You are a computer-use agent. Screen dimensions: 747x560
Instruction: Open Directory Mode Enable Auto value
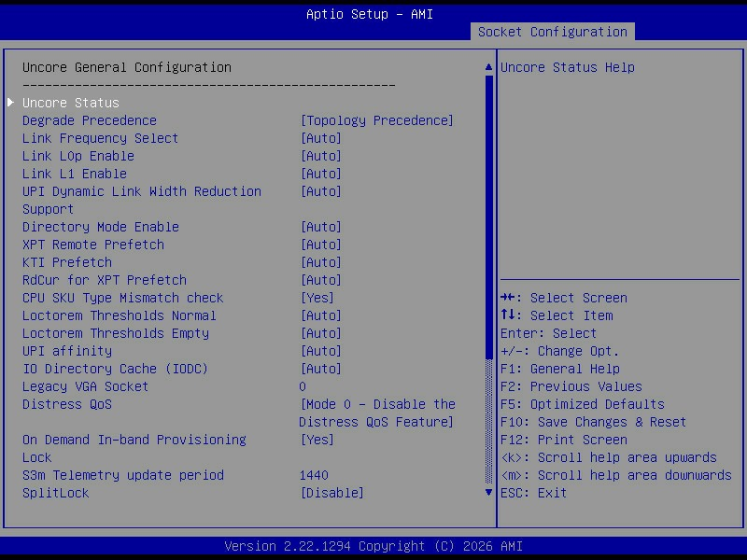[320, 227]
